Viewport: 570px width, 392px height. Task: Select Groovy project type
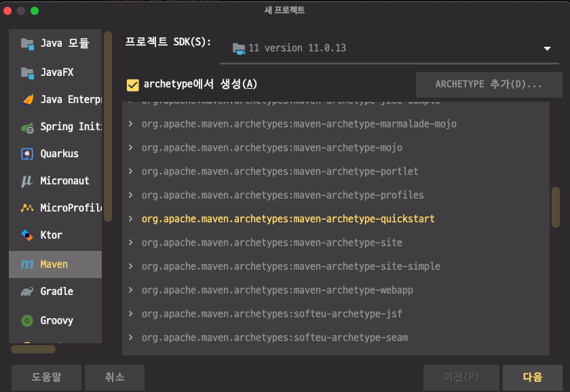[x=55, y=320]
